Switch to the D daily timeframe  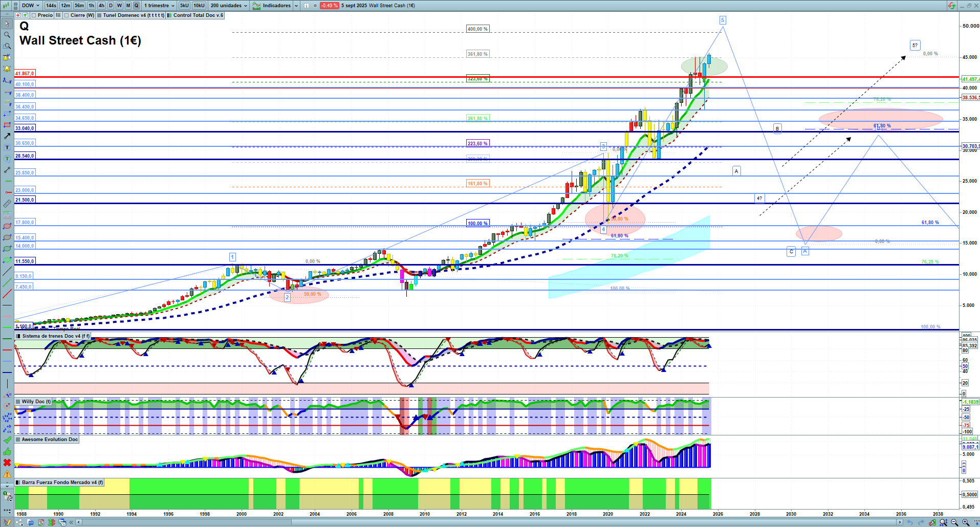pos(111,6)
